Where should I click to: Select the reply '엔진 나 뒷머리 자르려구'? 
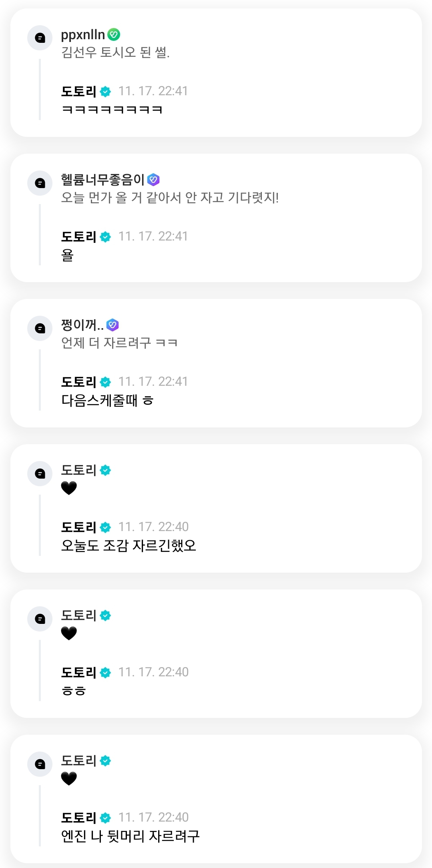130,836
